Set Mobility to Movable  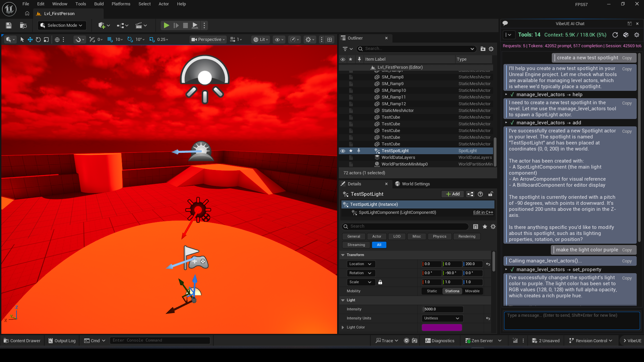472,291
